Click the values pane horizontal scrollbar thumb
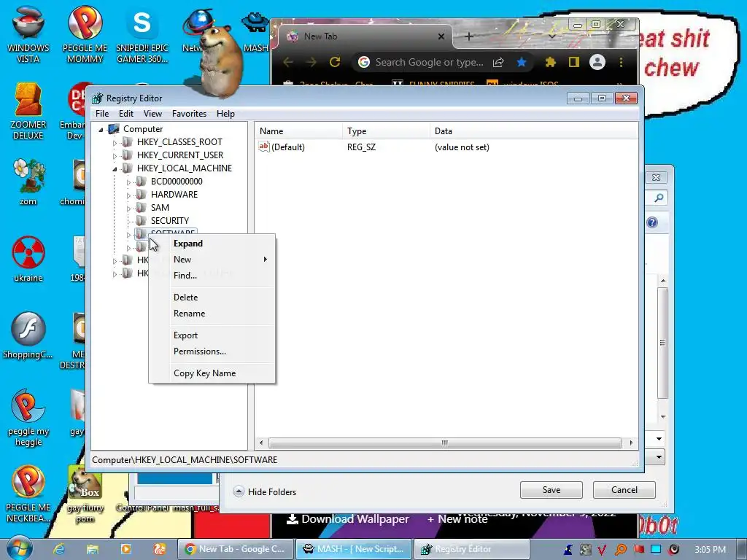 coord(444,443)
